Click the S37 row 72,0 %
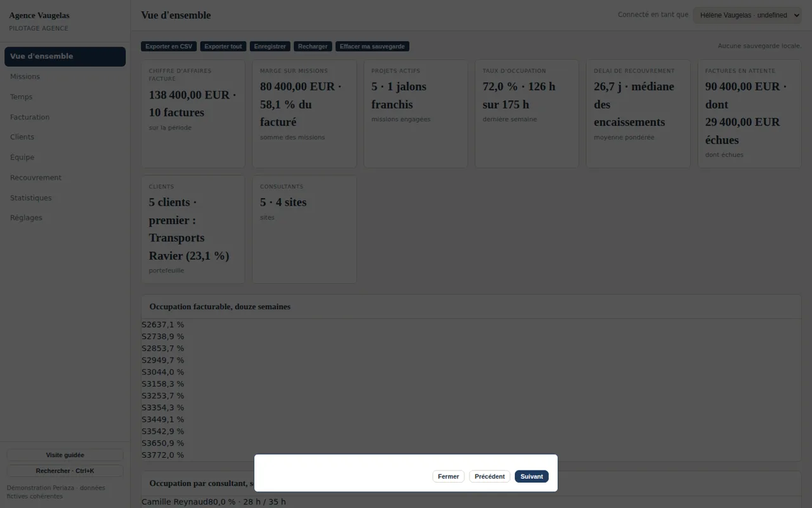Screen dimensions: 812x508 click(471, 455)
